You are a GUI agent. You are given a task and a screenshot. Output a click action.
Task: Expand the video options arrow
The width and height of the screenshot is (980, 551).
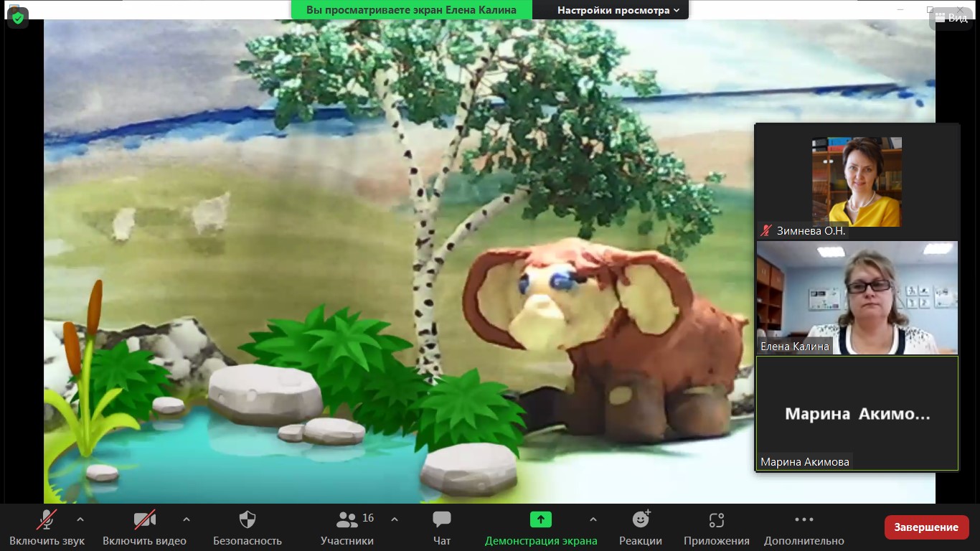point(187,519)
